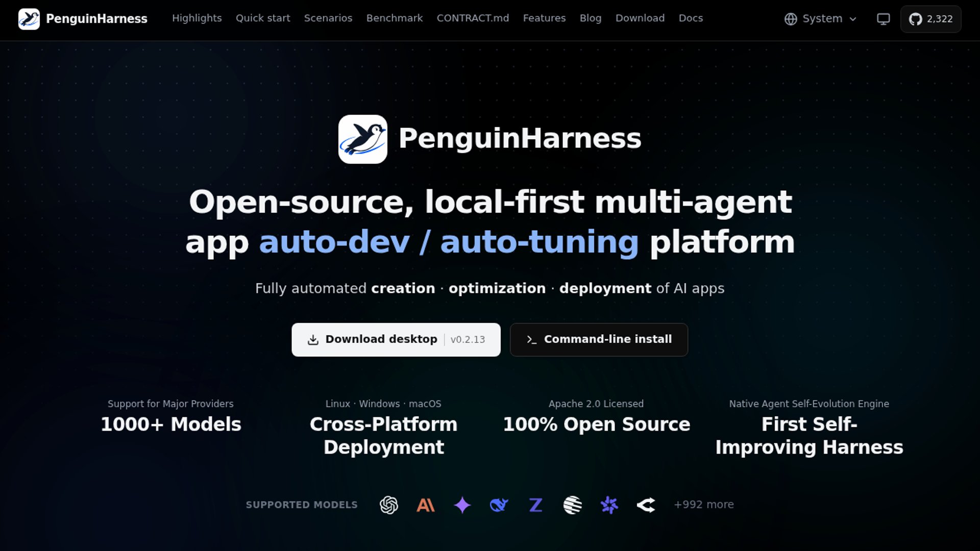The image size is (980, 551).
Task: Click the purple pinwheel model logo
Action: pos(609,505)
